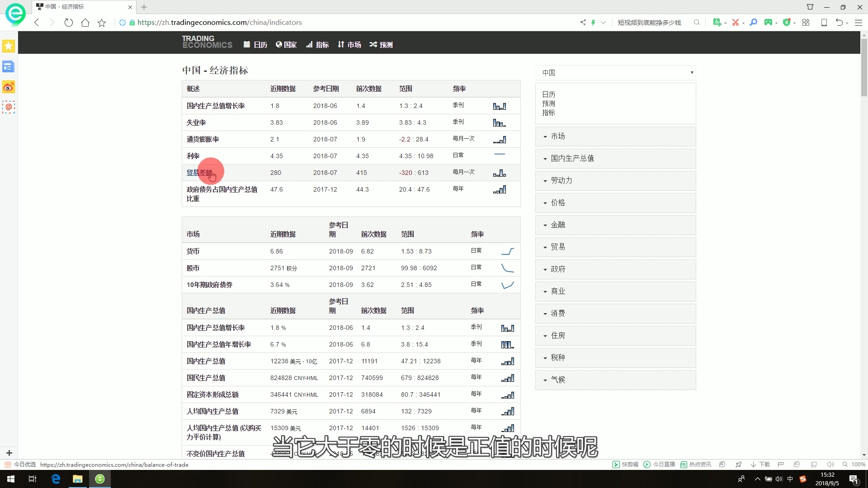Screen dimensions: 868x488
Task: Open 人均国内生产总值 indicator link
Action: (x=212, y=411)
